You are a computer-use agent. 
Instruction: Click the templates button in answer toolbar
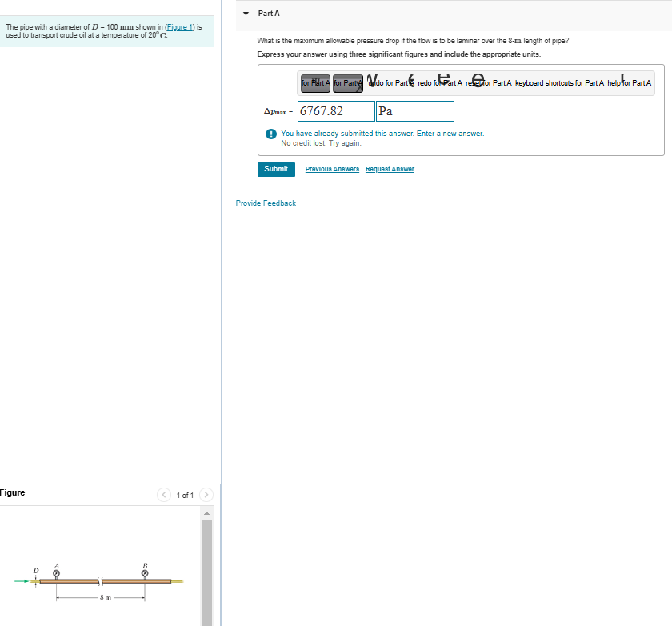click(315, 83)
